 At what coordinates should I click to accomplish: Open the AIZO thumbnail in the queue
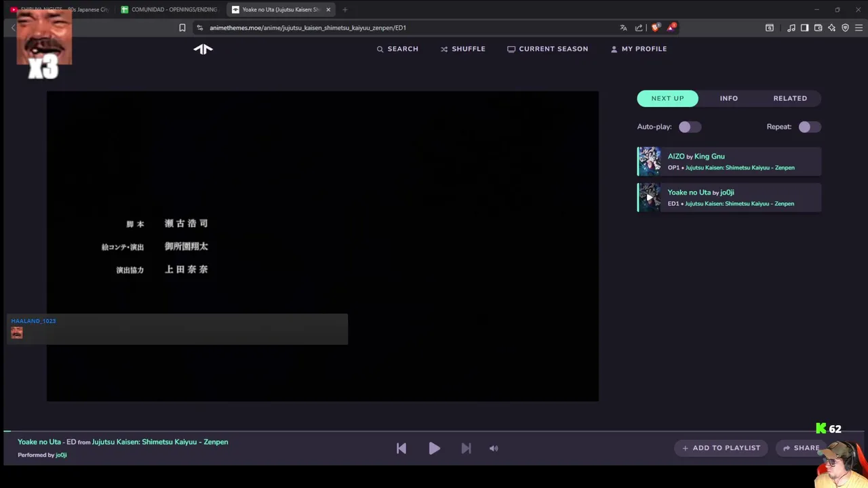[649, 161]
